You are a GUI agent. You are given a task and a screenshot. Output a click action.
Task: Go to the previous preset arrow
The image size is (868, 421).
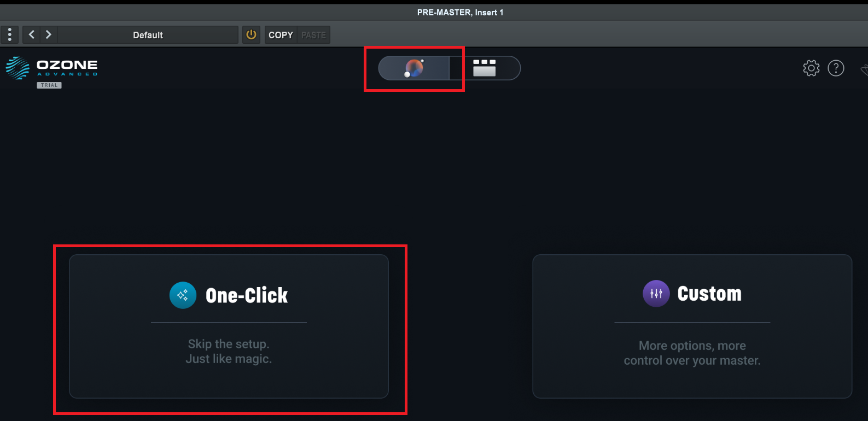[x=32, y=35]
